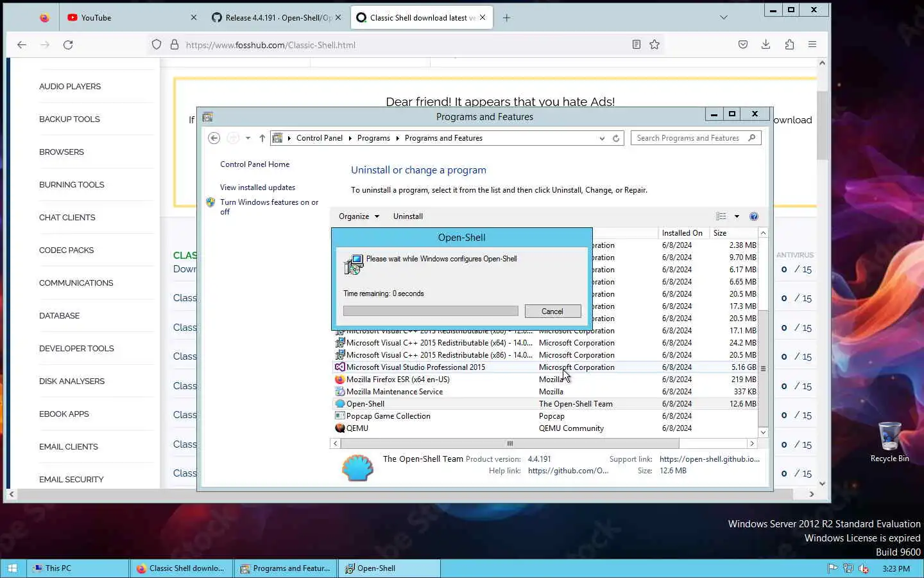Click the Open-Shell installation progress bar
The image size is (924, 578).
pyautogui.click(x=431, y=311)
